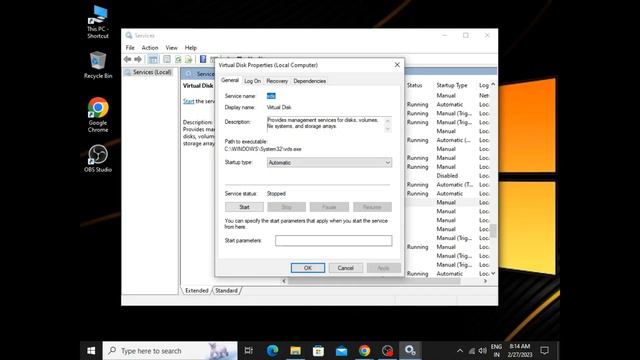Start the Virtual Disk service button

244,207
